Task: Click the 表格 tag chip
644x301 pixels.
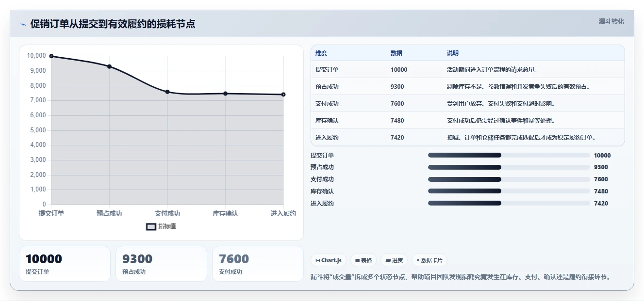Action: point(363,260)
